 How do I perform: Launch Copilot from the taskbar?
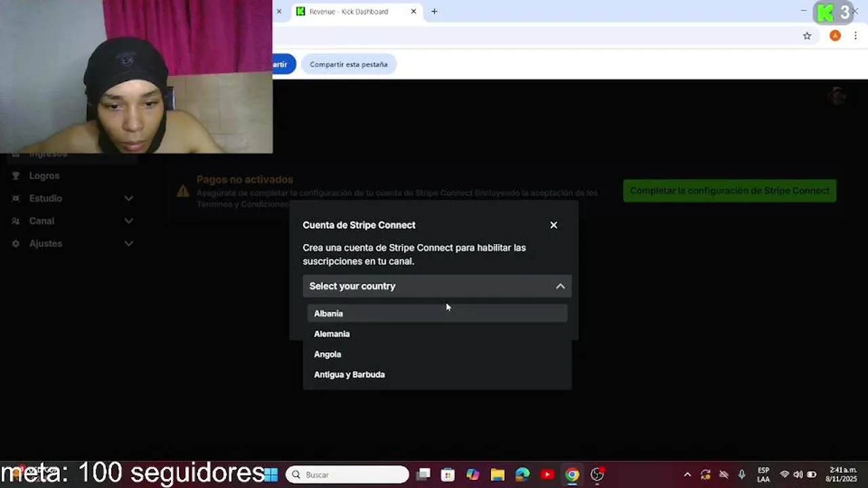tap(473, 474)
